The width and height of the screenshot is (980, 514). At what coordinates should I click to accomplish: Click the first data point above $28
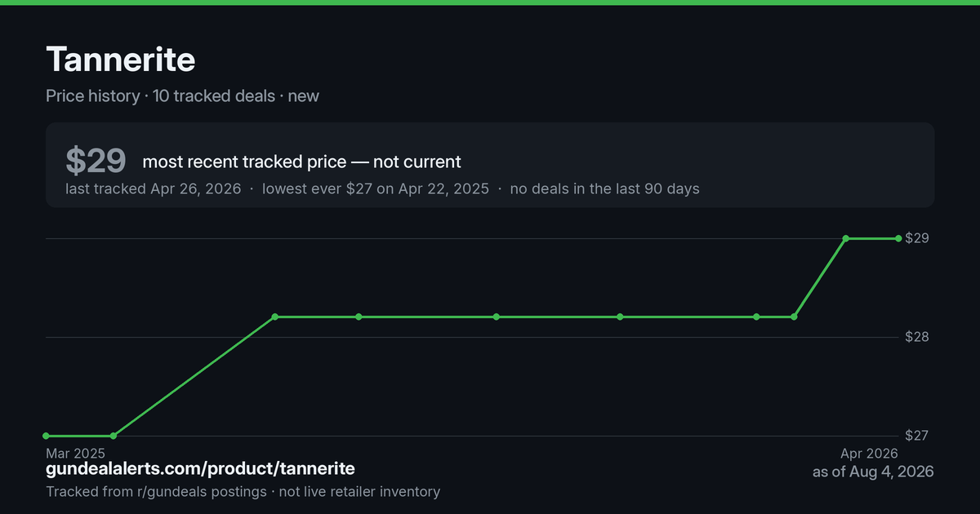pyautogui.click(x=275, y=317)
